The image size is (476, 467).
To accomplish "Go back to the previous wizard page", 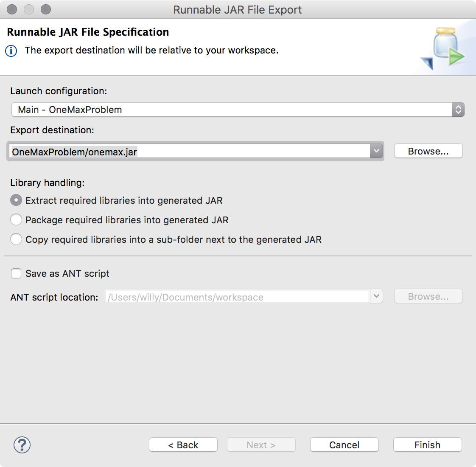I will pos(183,444).
